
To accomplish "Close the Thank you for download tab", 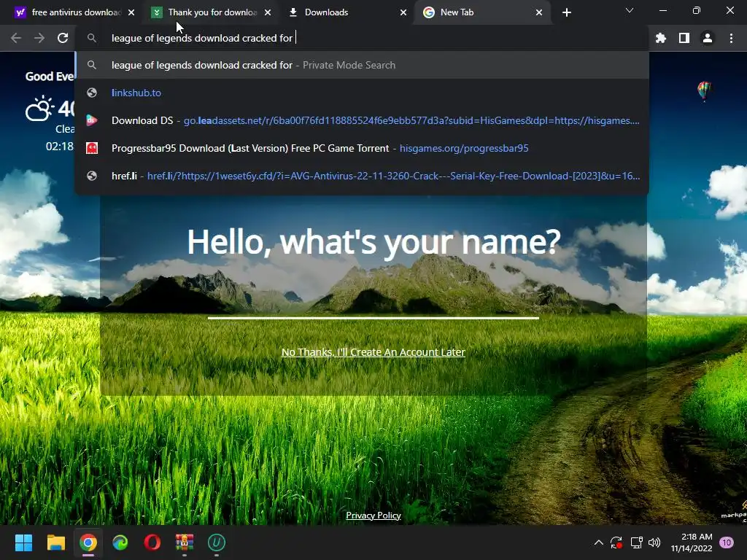I will pyautogui.click(x=268, y=12).
